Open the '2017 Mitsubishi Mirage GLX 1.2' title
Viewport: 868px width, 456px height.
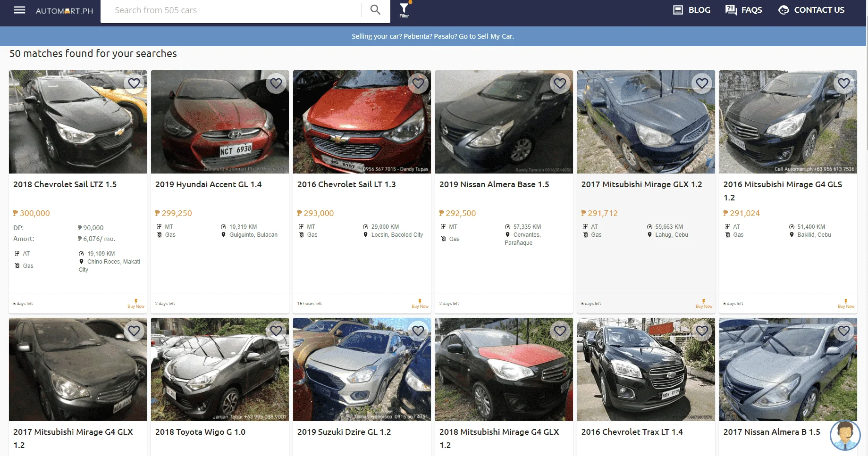click(x=642, y=184)
